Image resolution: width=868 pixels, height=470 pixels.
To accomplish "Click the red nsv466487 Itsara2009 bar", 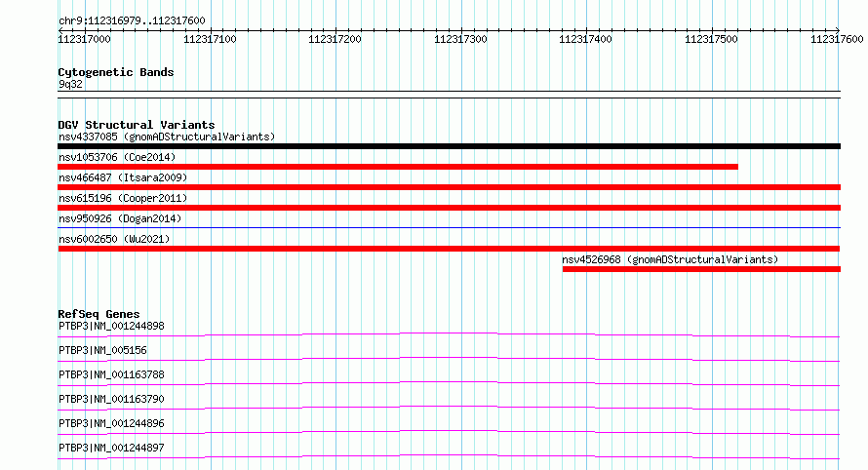I will (x=449, y=187).
